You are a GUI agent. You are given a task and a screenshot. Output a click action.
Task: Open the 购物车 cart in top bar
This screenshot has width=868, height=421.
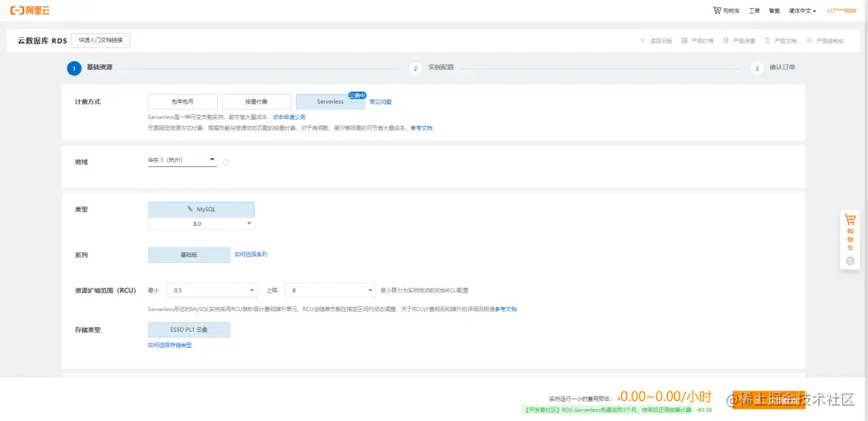(x=727, y=10)
